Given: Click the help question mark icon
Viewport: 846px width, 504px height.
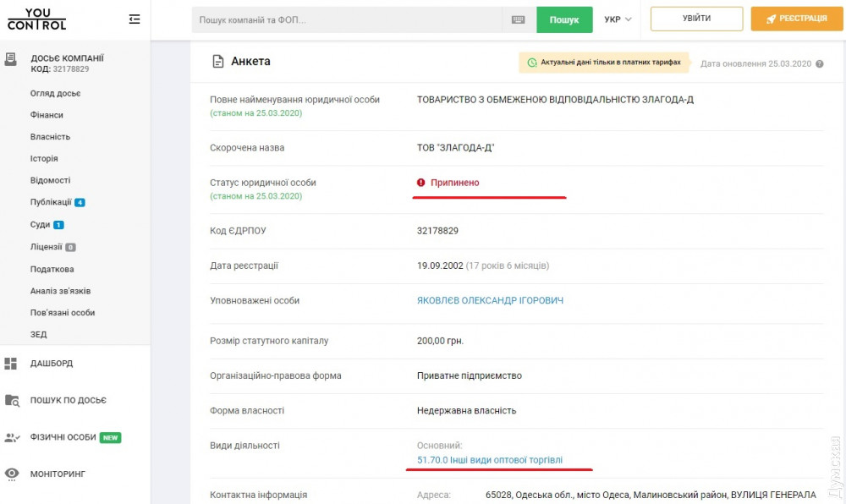Looking at the screenshot, I should point(819,63).
